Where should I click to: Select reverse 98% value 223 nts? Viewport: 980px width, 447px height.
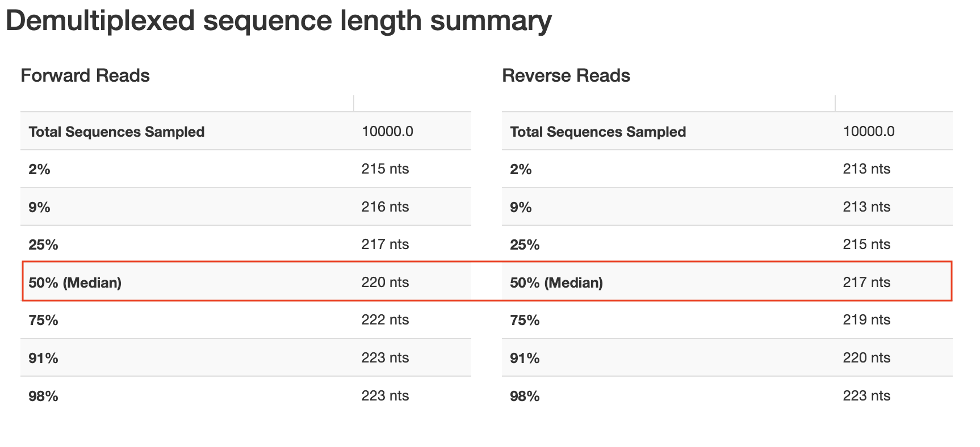pyautogui.click(x=866, y=396)
